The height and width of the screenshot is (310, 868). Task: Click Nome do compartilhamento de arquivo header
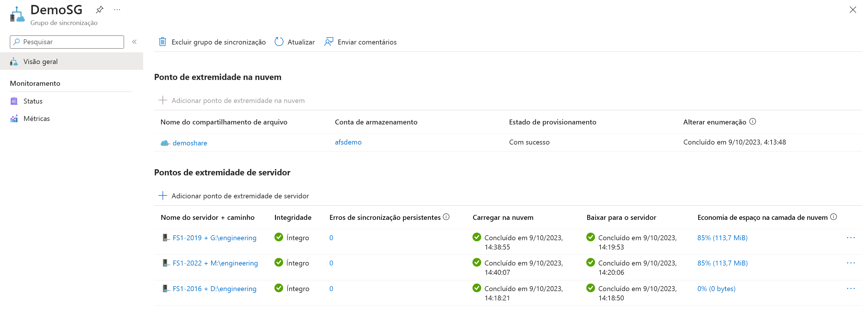click(x=224, y=122)
